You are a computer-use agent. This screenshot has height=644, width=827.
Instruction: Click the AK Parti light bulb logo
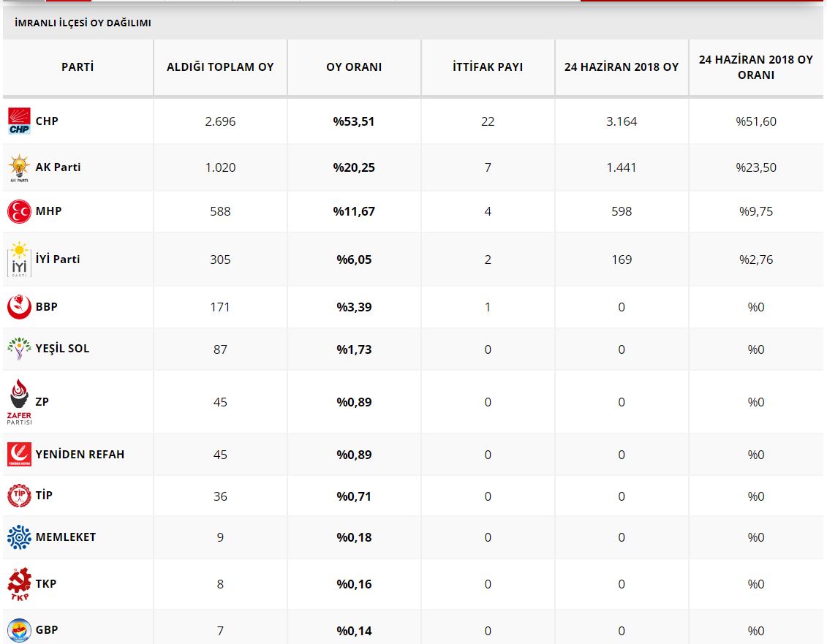pyautogui.click(x=19, y=168)
